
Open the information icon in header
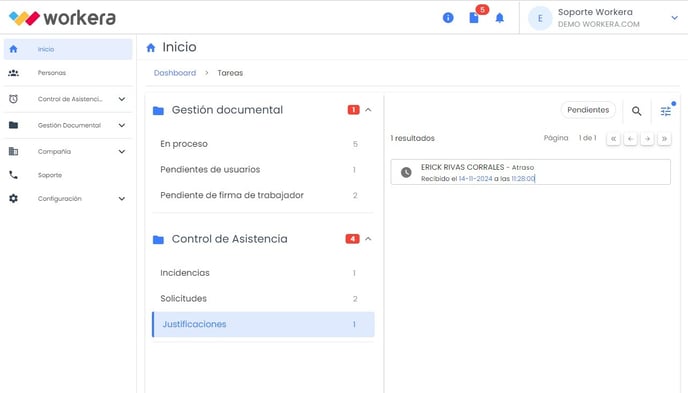coord(448,18)
